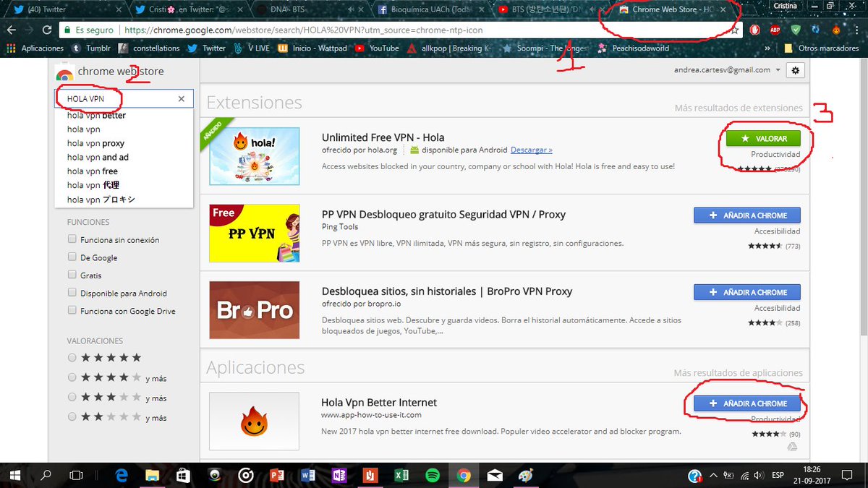Check the 'De Google' filter
The height and width of the screenshot is (488, 868).
click(72, 257)
